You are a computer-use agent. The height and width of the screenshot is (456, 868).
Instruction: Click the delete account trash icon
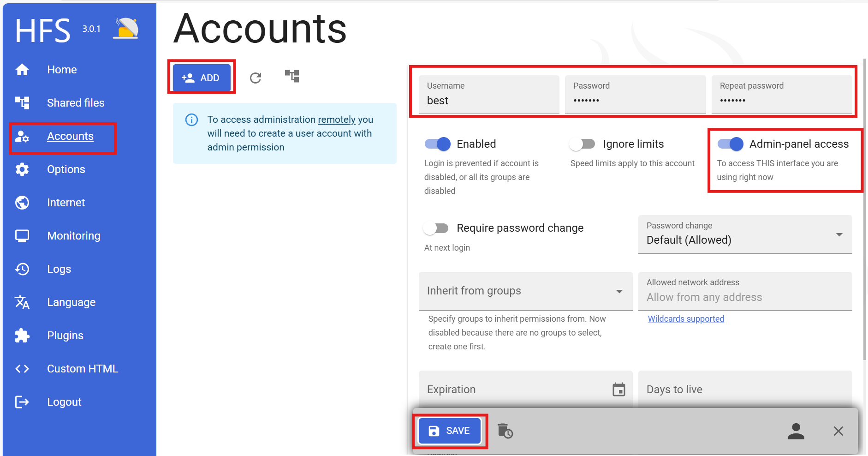505,431
